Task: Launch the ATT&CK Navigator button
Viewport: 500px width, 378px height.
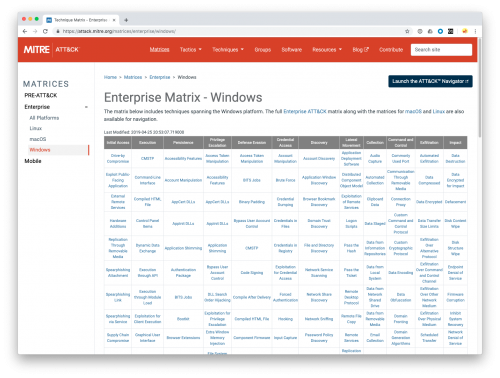Action: [430, 81]
